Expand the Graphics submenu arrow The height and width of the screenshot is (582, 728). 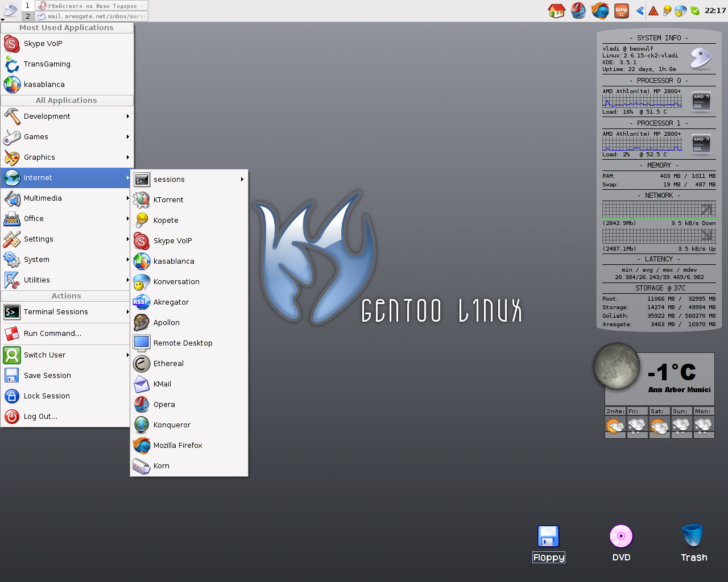point(128,157)
